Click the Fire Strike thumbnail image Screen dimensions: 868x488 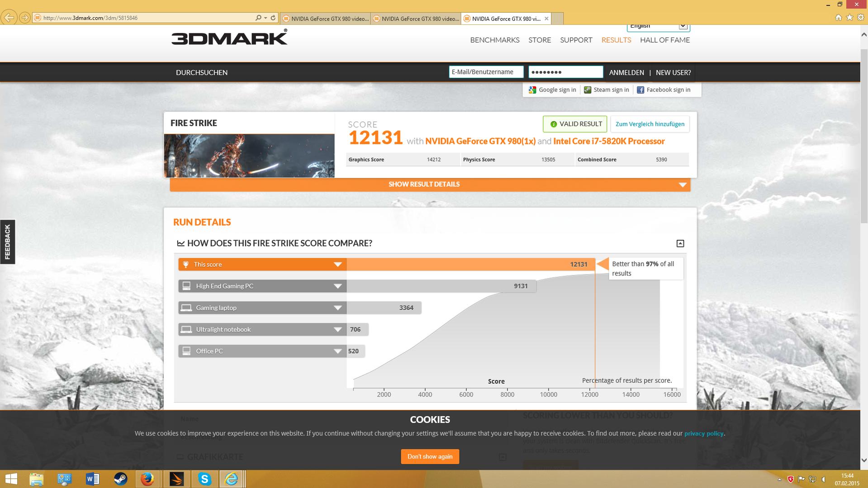249,156
